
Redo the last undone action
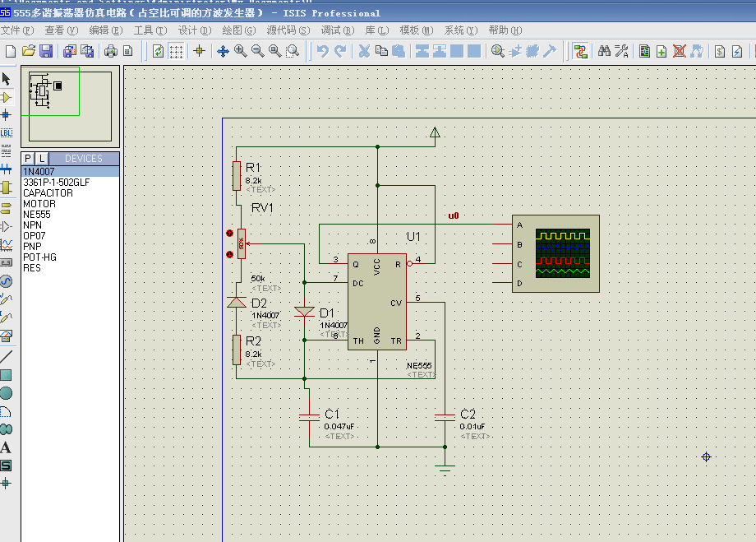point(340,51)
